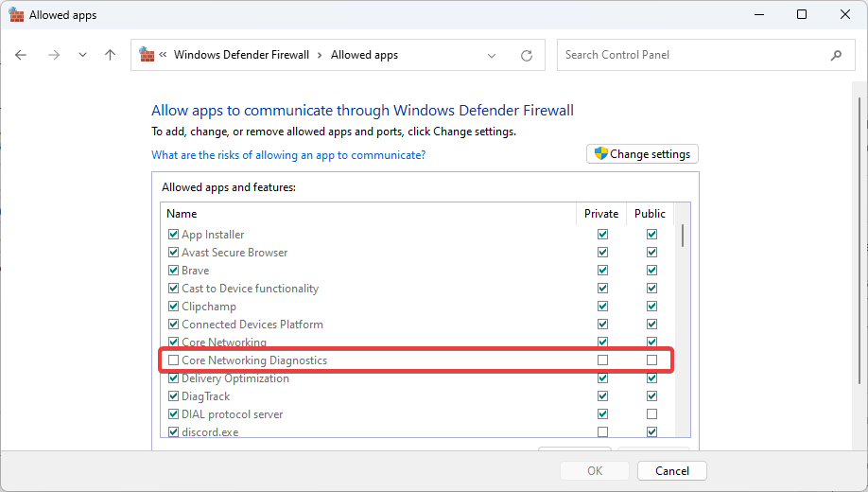
Task: Go up one level with up arrow
Action: click(111, 55)
